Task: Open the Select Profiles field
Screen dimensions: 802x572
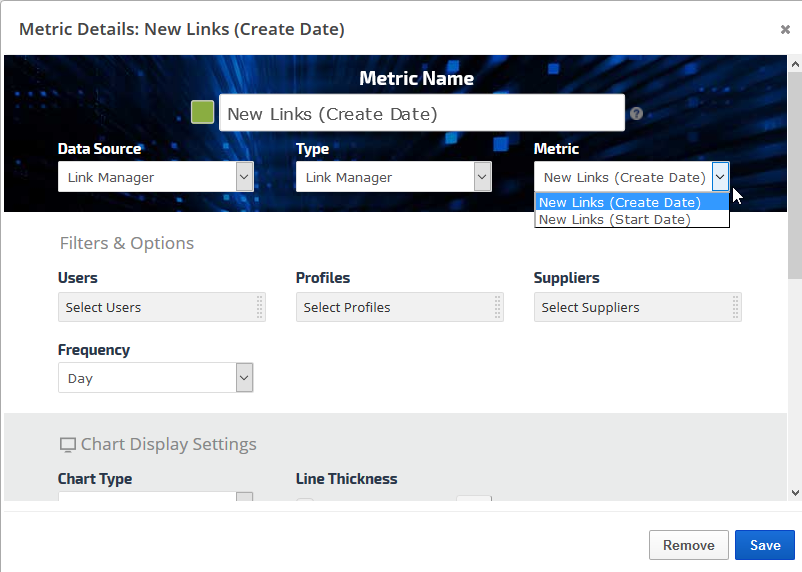Action: click(393, 307)
